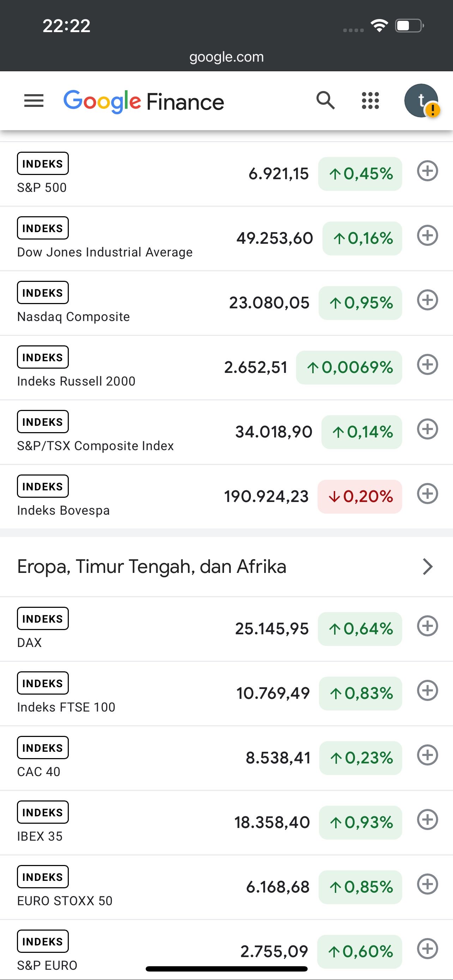Open the Indeks FTSE 100 listing
The height and width of the screenshot is (980, 453).
(66, 707)
